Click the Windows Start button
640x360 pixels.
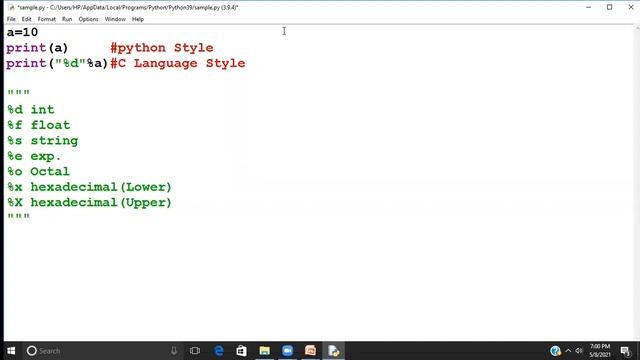tap(11, 351)
